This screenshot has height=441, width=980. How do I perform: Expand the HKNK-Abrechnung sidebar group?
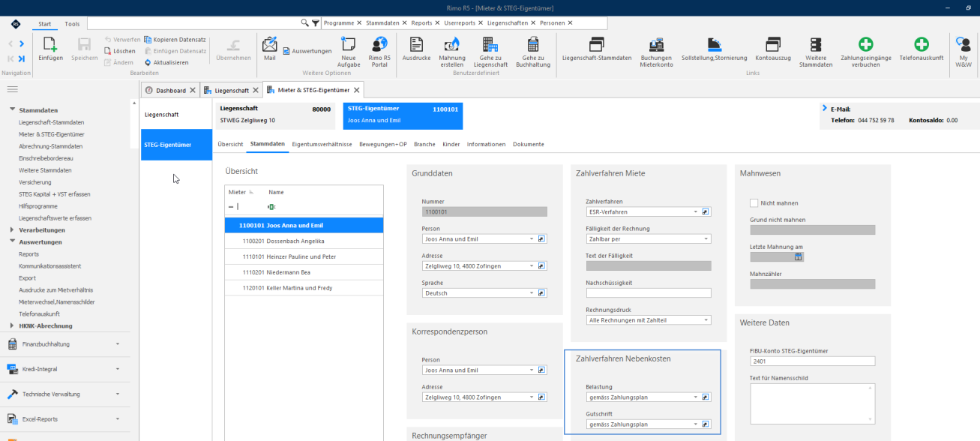11,326
